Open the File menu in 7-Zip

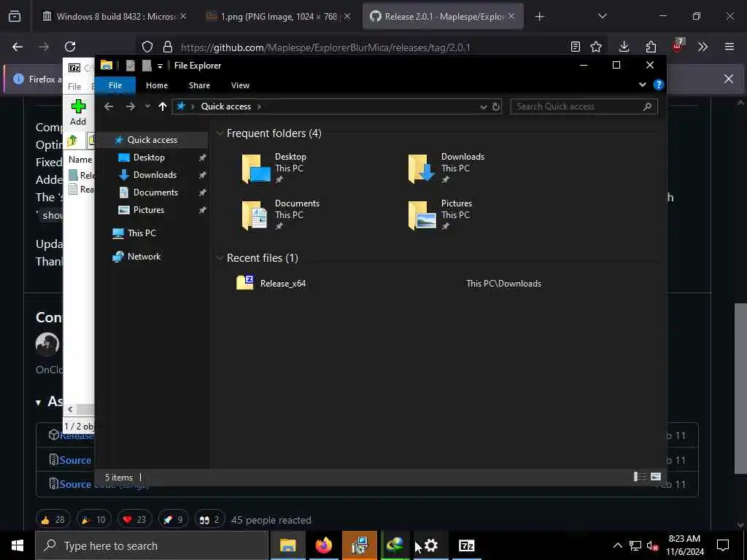[x=74, y=86]
